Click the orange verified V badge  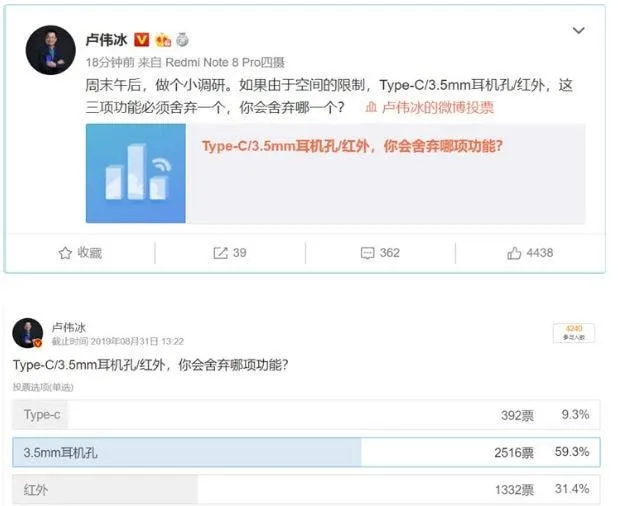[x=141, y=40]
